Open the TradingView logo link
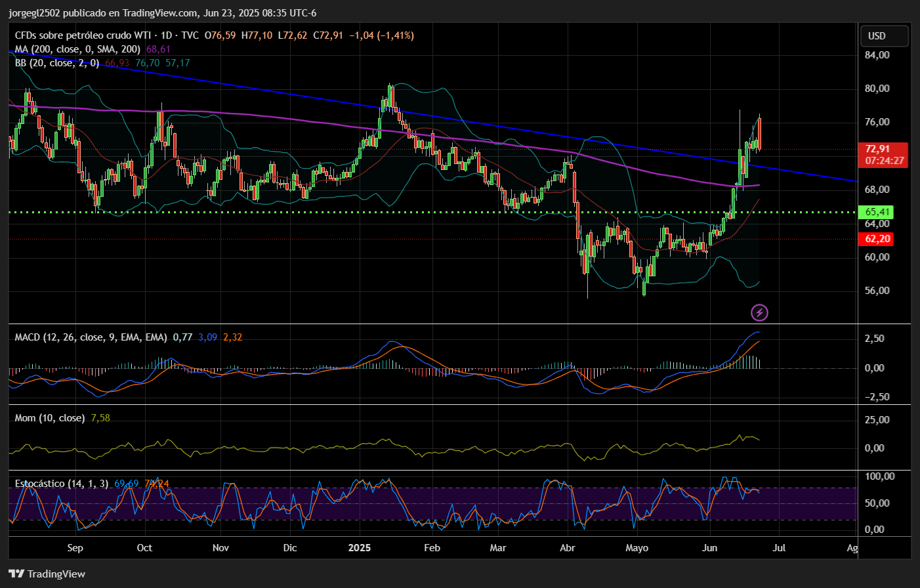This screenshot has height=588, width=920. (47, 574)
